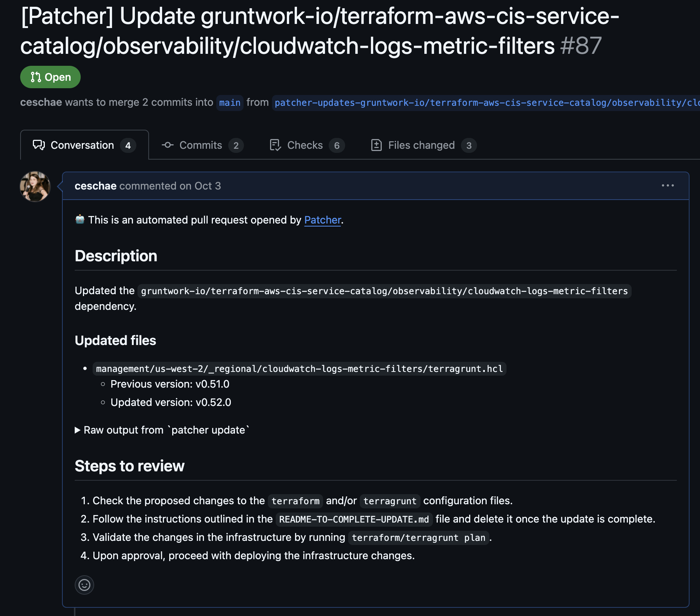Click the terraform inline code in step 1
This screenshot has width=700, height=616.
click(x=295, y=501)
